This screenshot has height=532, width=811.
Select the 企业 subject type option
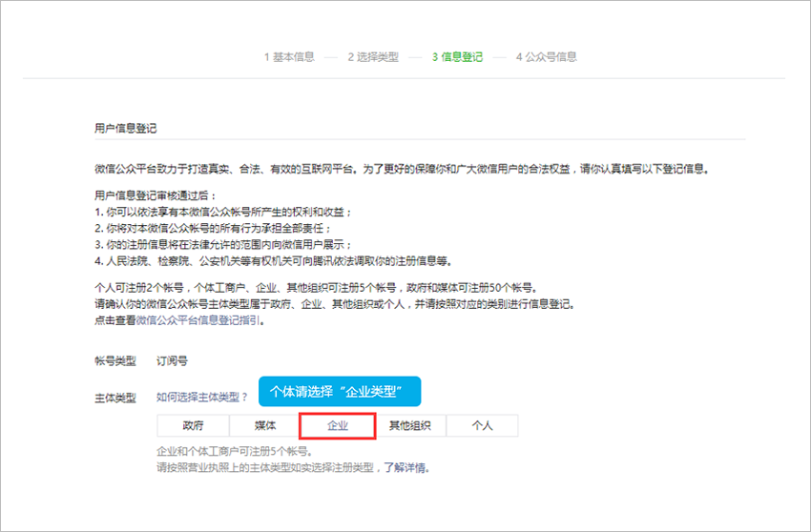click(337, 426)
